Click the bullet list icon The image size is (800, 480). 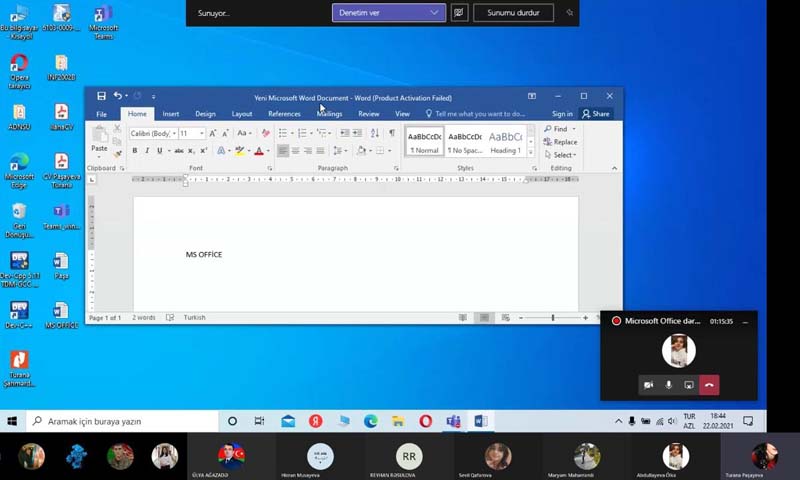click(285, 133)
